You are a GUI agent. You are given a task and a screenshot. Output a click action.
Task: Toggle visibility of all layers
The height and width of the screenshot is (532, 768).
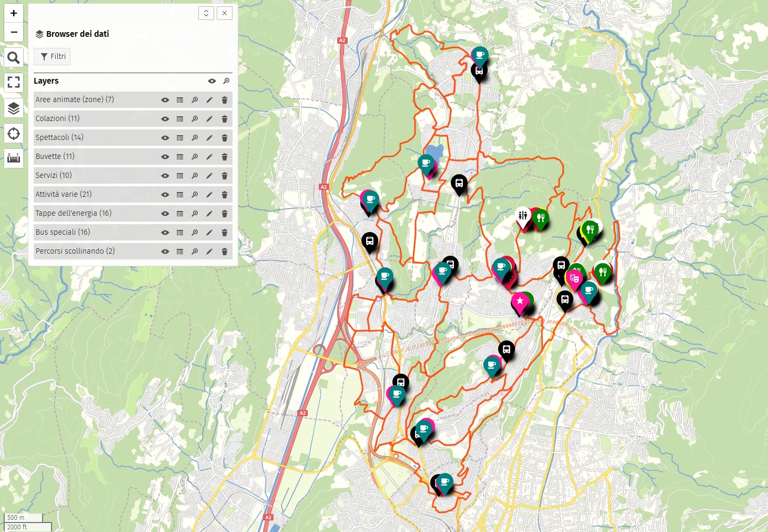[x=212, y=81]
